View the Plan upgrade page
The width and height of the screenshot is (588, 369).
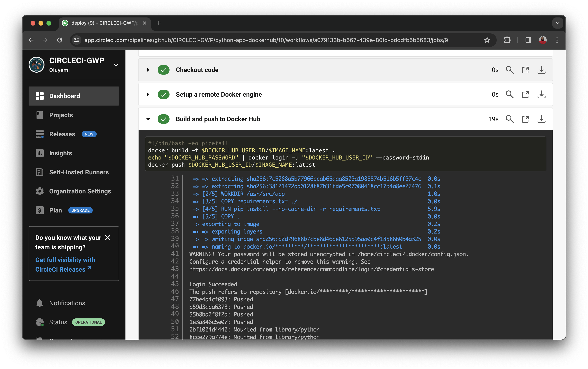80,210
